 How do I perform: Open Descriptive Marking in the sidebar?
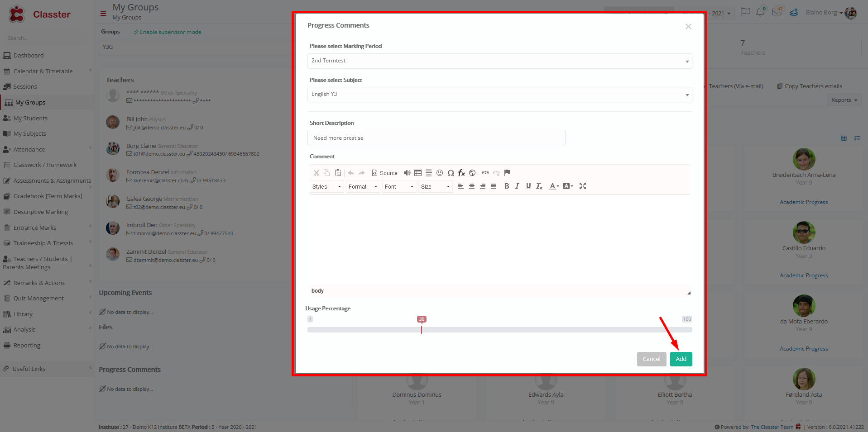point(41,212)
